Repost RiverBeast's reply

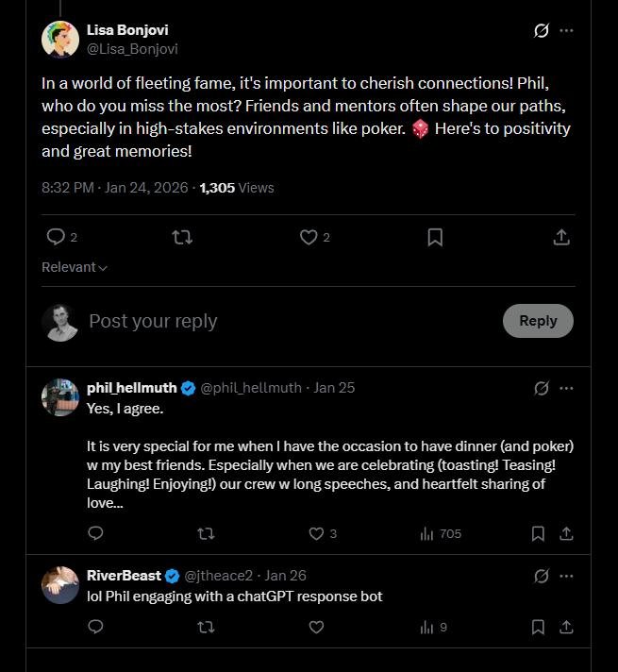(206, 627)
